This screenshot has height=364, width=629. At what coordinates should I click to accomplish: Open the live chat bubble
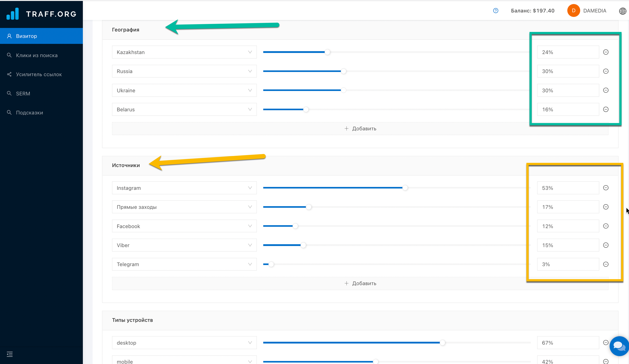point(619,346)
